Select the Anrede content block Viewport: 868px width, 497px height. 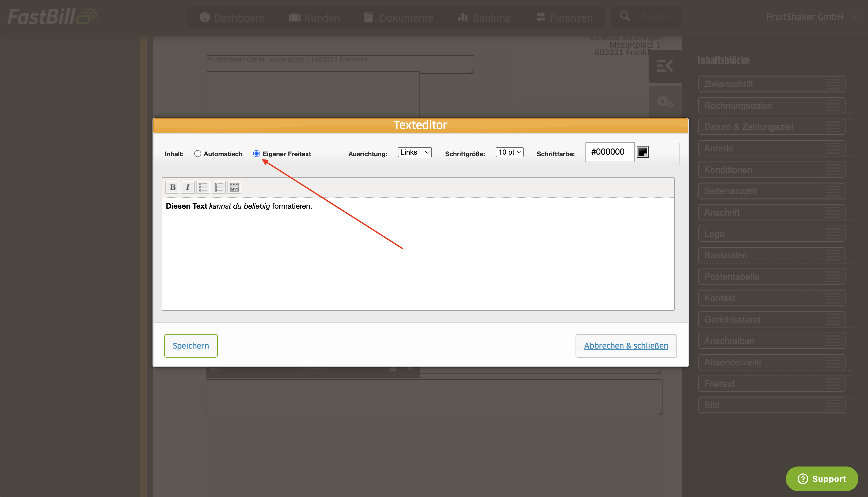[772, 148]
